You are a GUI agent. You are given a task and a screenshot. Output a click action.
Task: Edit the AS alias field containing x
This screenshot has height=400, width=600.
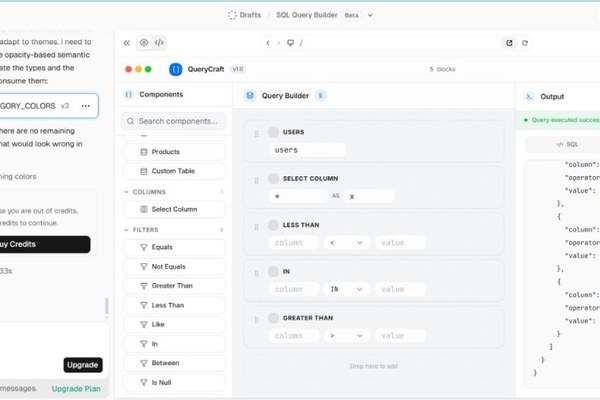(x=369, y=196)
